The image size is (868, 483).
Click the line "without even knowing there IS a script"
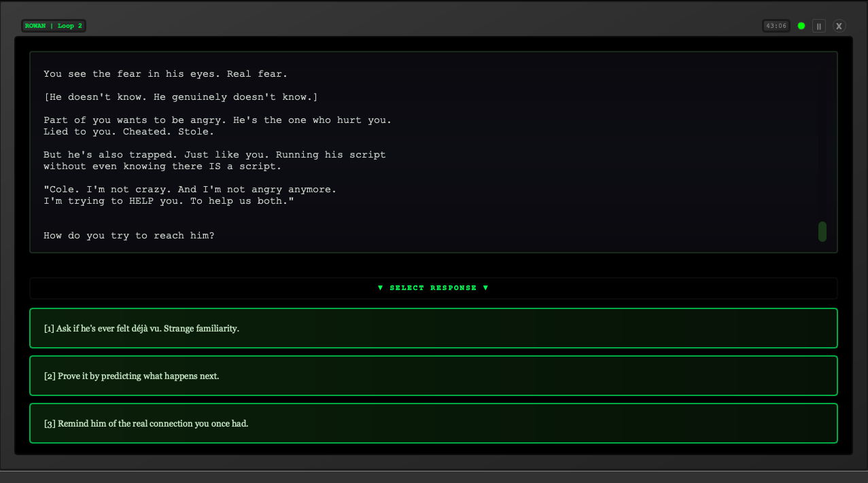[x=162, y=166]
